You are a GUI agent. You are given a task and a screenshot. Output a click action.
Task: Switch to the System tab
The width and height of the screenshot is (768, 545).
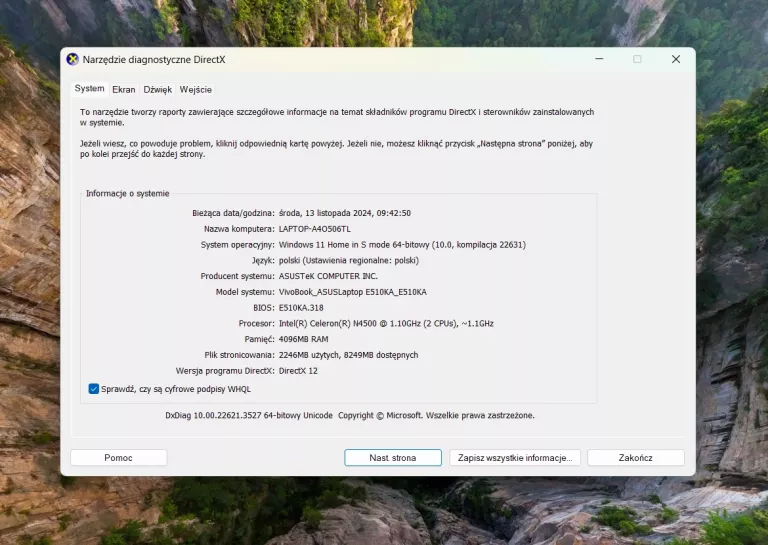tap(89, 89)
